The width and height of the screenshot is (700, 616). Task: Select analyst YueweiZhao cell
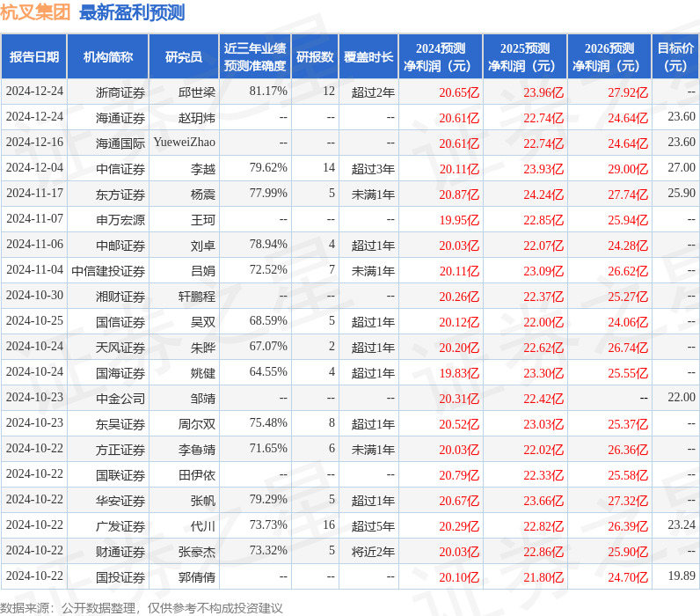(x=185, y=142)
